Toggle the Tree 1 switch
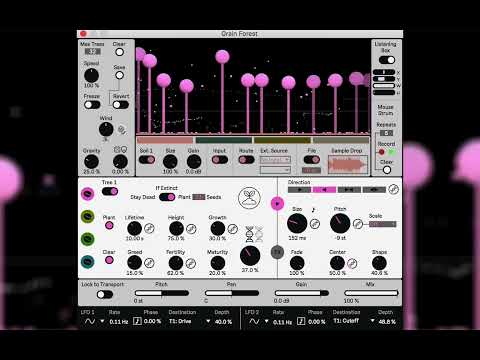 click(110, 191)
